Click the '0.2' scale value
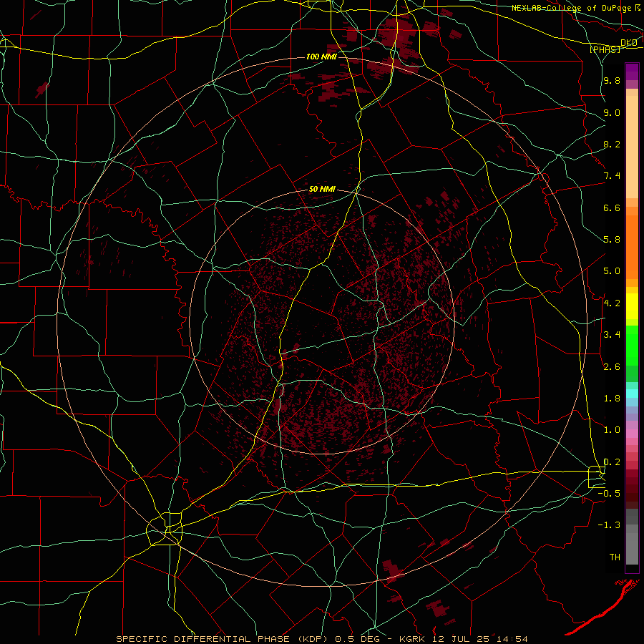 tap(612, 462)
